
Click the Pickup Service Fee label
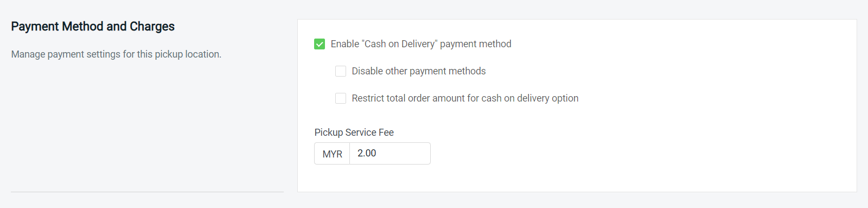pos(354,133)
